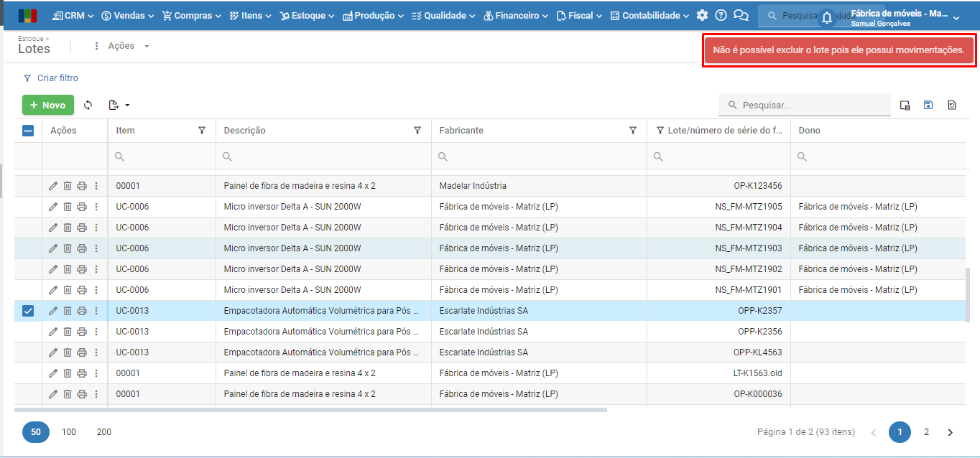Uncheck the OPP-K2357 row checkbox

point(28,311)
